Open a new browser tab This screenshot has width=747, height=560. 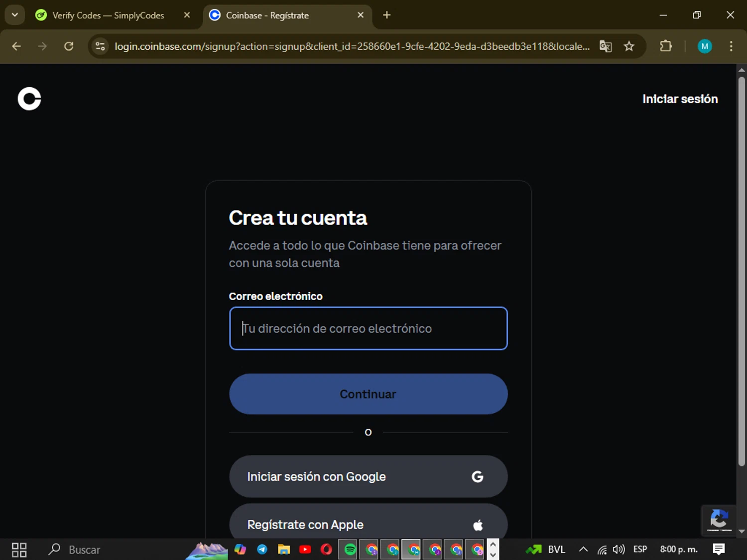386,15
